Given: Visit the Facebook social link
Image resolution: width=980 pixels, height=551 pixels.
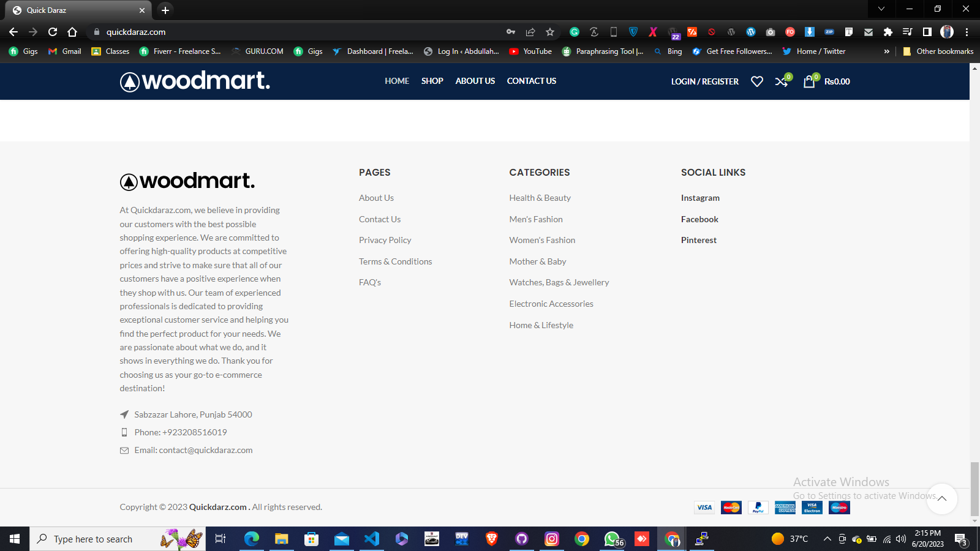Looking at the screenshot, I should 699,219.
